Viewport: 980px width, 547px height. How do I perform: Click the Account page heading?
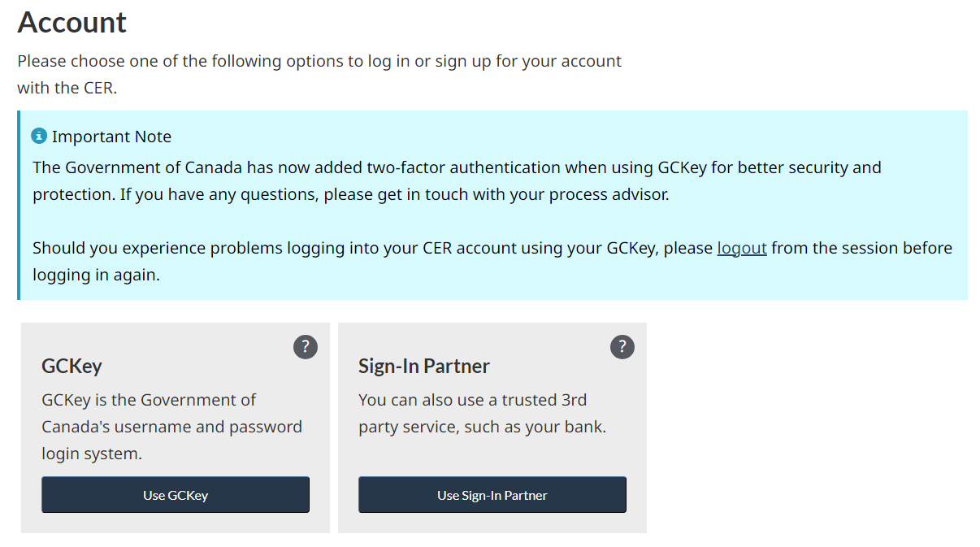pos(72,23)
